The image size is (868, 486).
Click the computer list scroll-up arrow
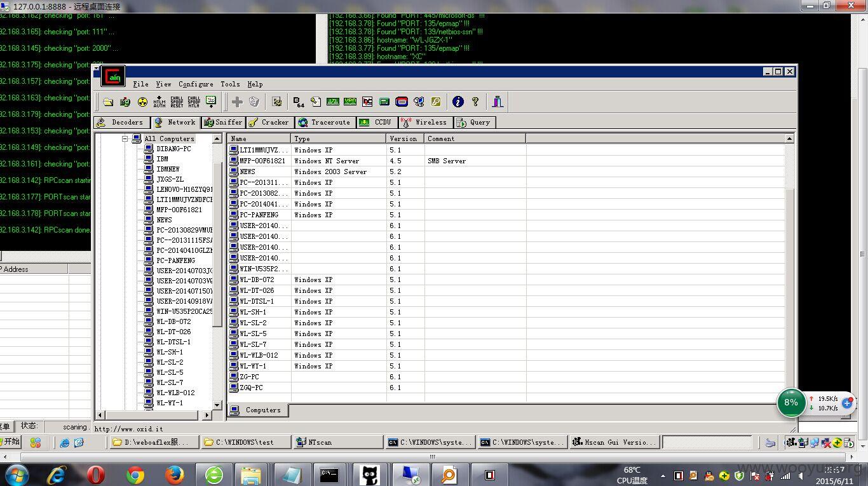(x=789, y=138)
